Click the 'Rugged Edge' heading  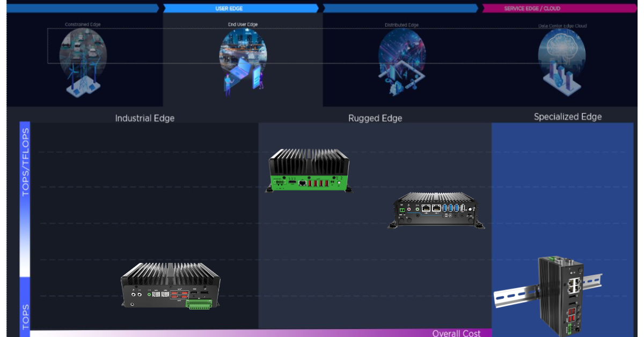(x=375, y=118)
